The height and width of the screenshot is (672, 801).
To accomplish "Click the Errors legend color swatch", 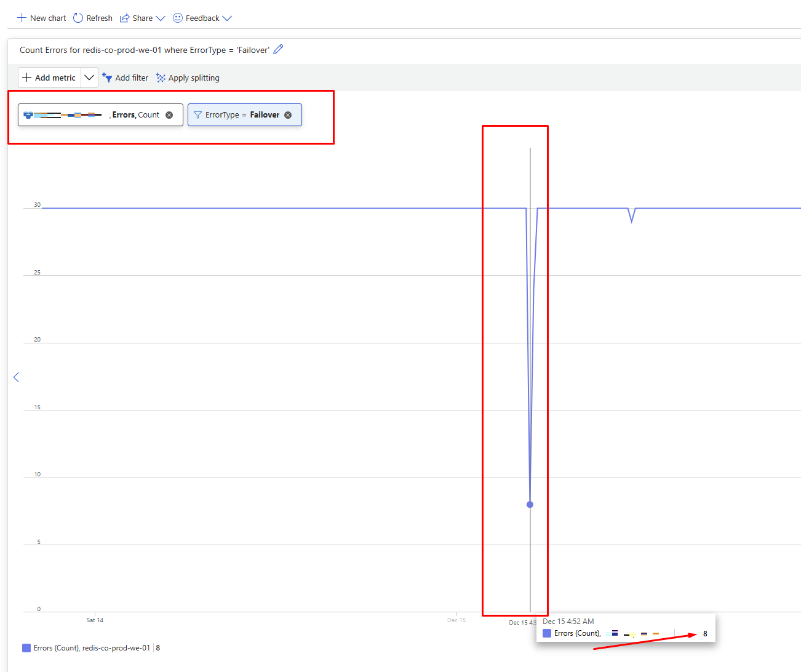I will [x=26, y=648].
